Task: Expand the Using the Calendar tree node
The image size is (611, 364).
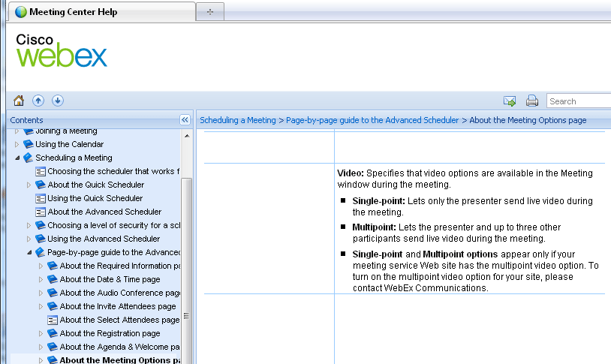Action: point(17,144)
